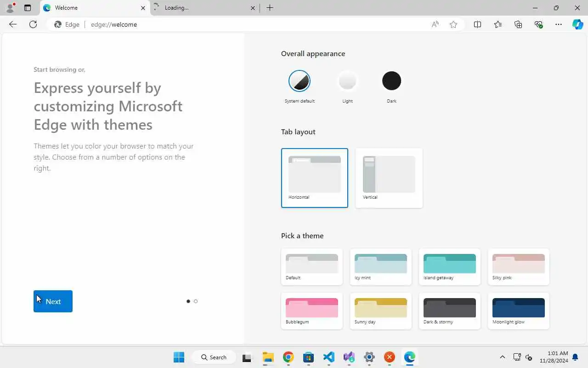Open Settings and more ellipsis menu
The height and width of the screenshot is (368, 588).
pyautogui.click(x=559, y=24)
